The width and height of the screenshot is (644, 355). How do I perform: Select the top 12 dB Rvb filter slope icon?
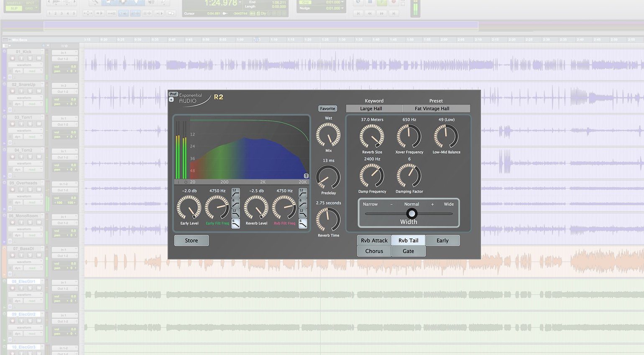(303, 193)
